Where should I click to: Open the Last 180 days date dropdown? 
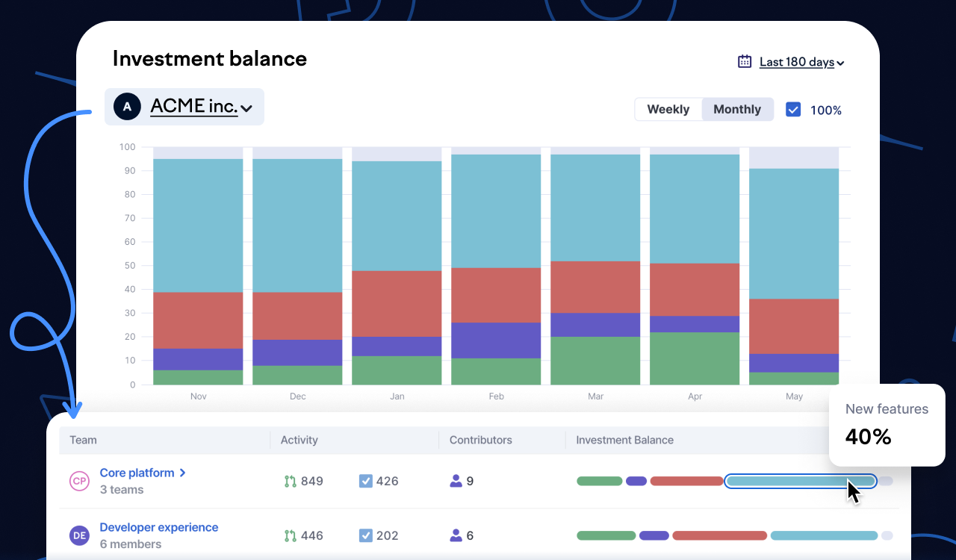(801, 62)
